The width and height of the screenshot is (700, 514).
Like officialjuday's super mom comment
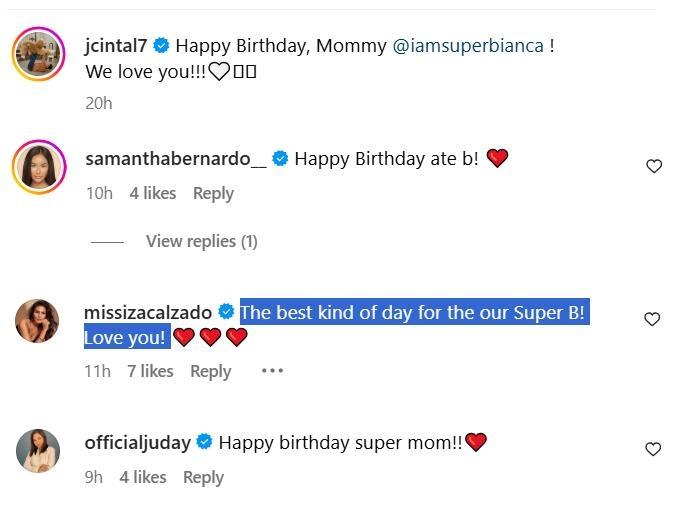[x=653, y=450]
